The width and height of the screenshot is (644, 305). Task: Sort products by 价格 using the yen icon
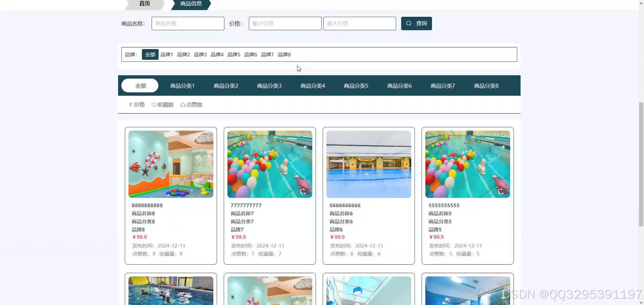click(137, 104)
